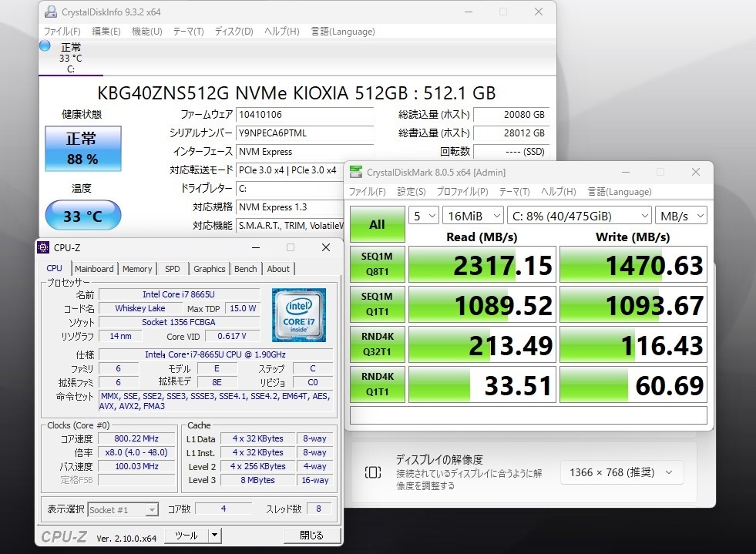Screen dimensions: 756x554
Task: Expand the ツール dropdown arrow in CPU-Z
Action: [214, 535]
